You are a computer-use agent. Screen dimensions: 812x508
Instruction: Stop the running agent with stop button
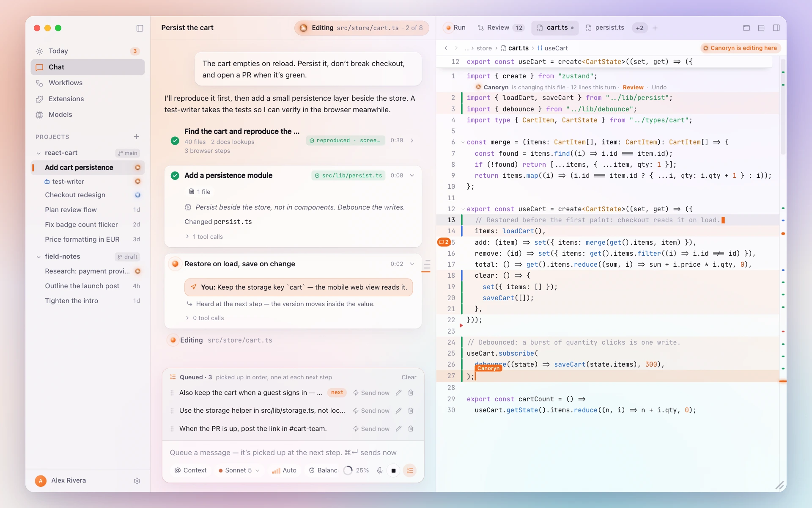click(393, 471)
